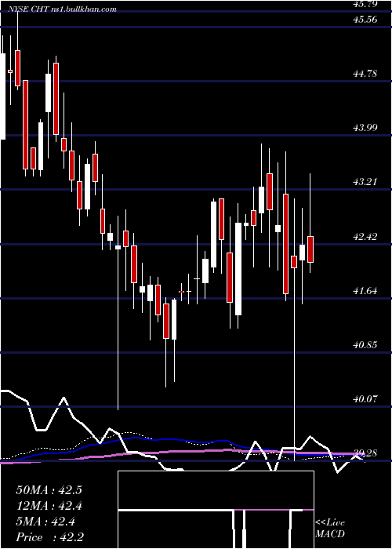Click the 42.42 price axis label
This screenshot has width=392, height=549.
coord(365,237)
